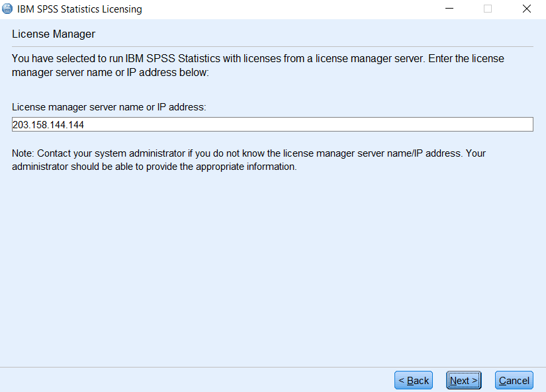Close the IBM SPSS Statistics Licensing dialog
Screen dimensions: 546x392
point(527,9)
